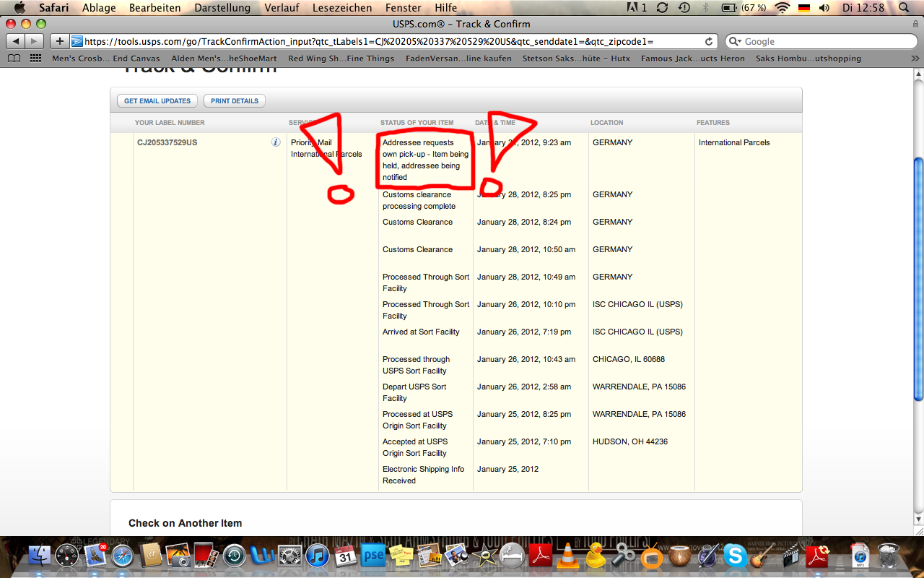The height and width of the screenshot is (578, 924).
Task: Click the add bookmark plus button
Action: coord(60,41)
